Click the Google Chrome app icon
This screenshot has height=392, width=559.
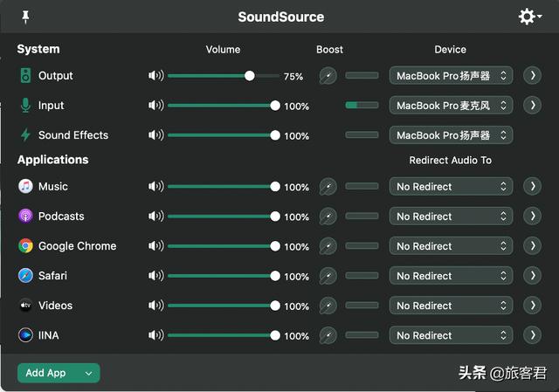click(x=25, y=246)
